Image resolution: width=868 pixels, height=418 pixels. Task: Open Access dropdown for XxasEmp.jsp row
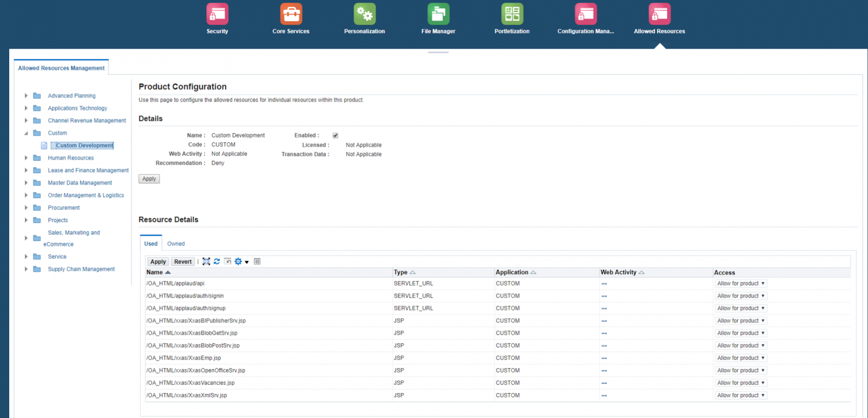coord(741,358)
